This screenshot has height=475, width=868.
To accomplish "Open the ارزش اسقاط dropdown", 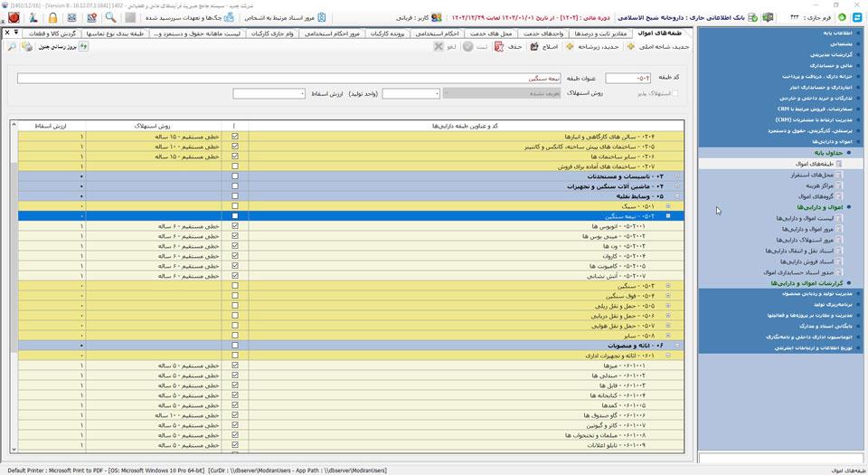I will coord(269,93).
